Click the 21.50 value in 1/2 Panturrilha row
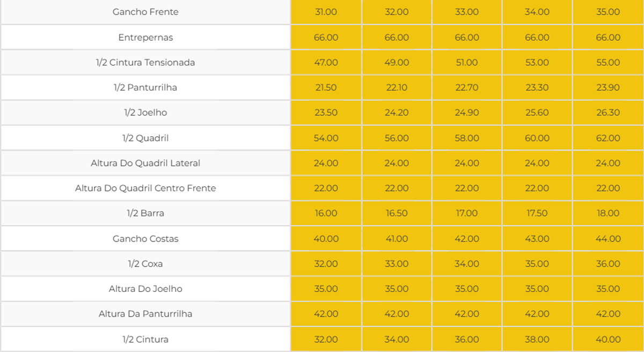Image resolution: width=644 pixels, height=352 pixels. (x=326, y=87)
